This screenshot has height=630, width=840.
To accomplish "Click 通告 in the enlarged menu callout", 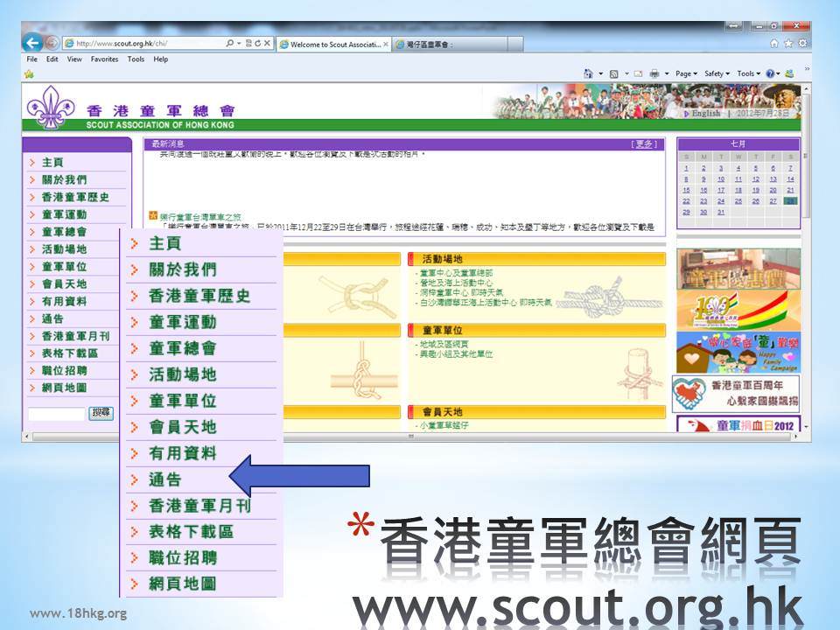I will (x=165, y=479).
